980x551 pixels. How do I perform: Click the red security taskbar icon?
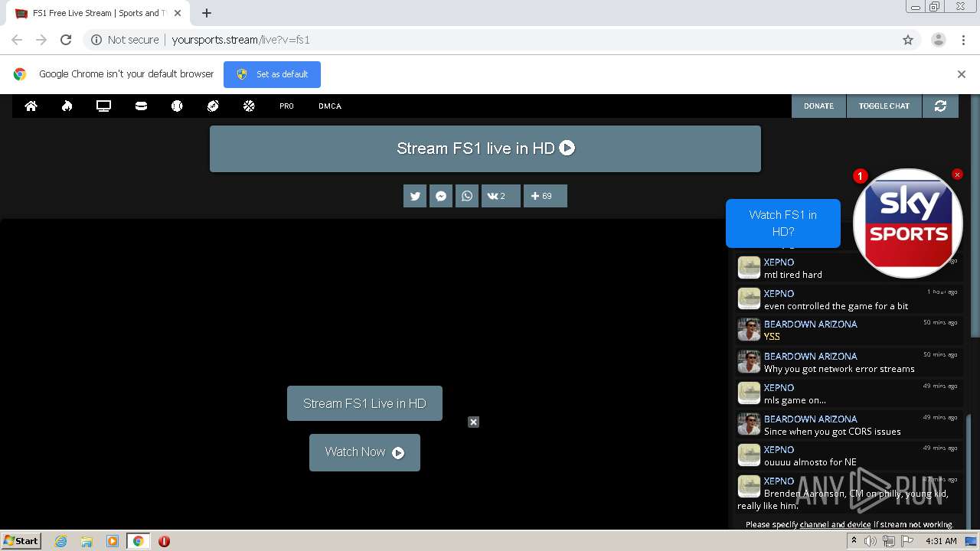(x=164, y=541)
